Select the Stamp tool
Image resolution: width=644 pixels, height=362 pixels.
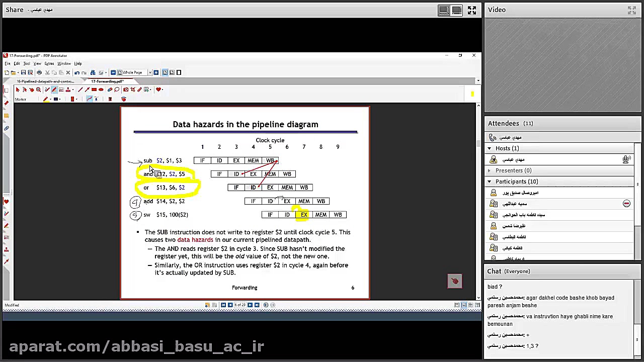[68, 89]
